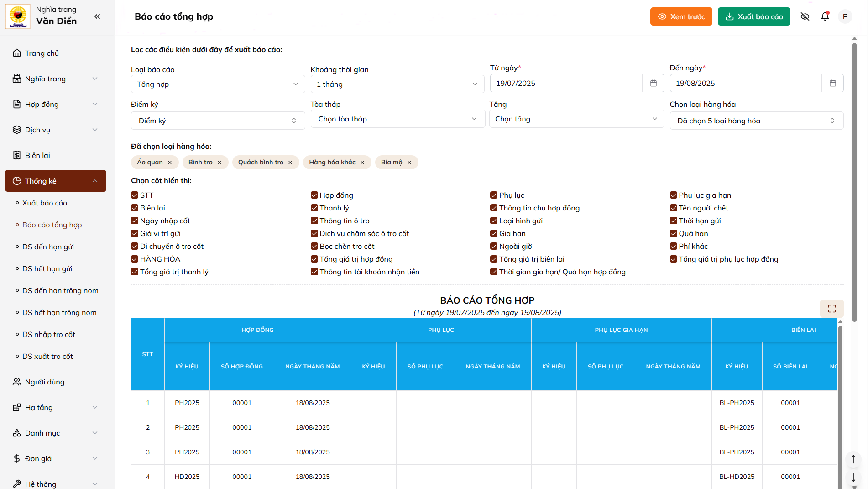Open calendar picker for Từ ngày
This screenshot has width=868, height=489.
point(653,83)
